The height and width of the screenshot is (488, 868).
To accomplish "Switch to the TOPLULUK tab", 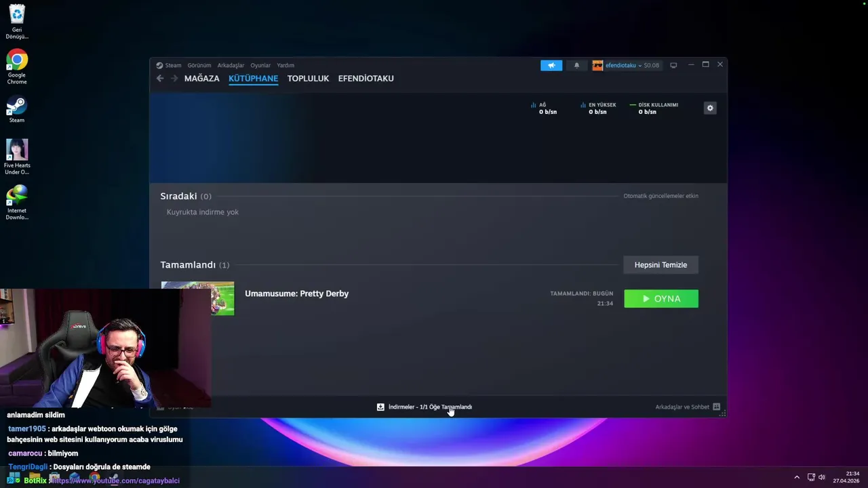I will tap(308, 79).
